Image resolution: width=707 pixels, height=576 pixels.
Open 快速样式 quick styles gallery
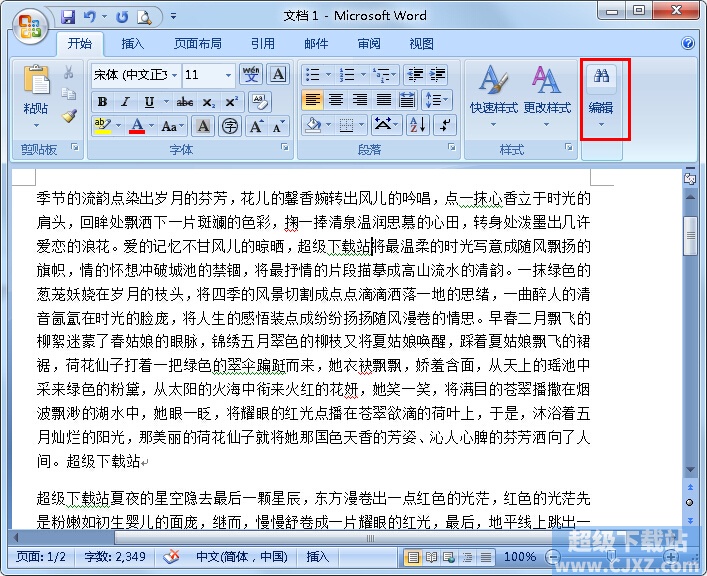tap(493, 97)
